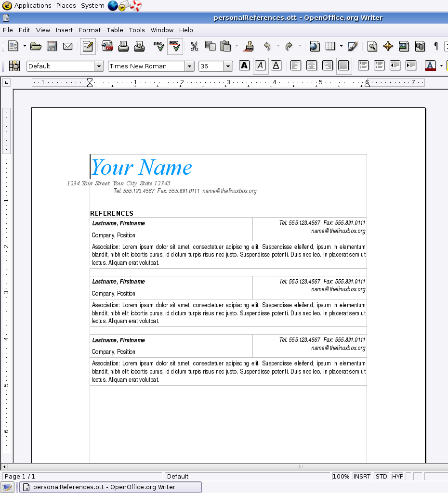The image size is (448, 493).
Task: Open Page Preview icon
Action: (139, 46)
